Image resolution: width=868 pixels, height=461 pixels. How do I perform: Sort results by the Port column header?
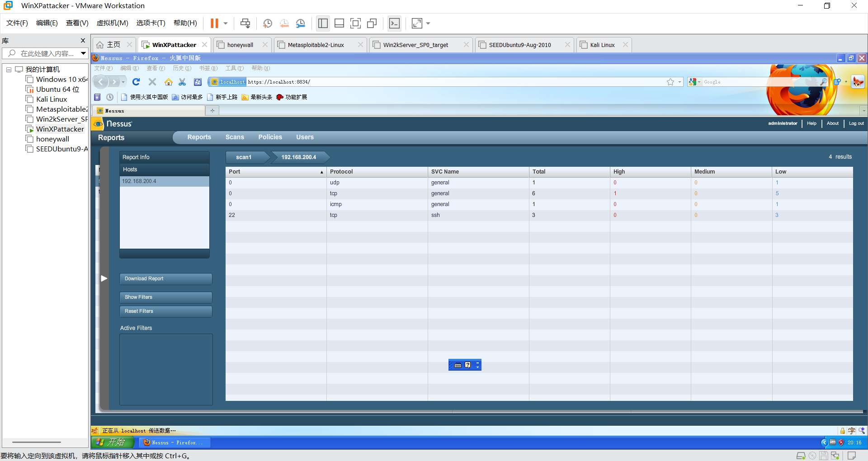click(276, 172)
